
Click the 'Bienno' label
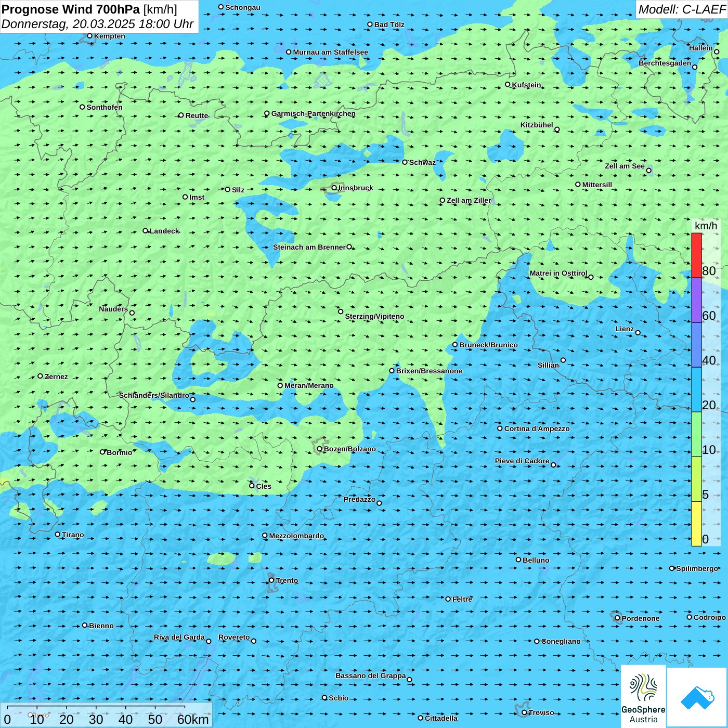(x=101, y=626)
